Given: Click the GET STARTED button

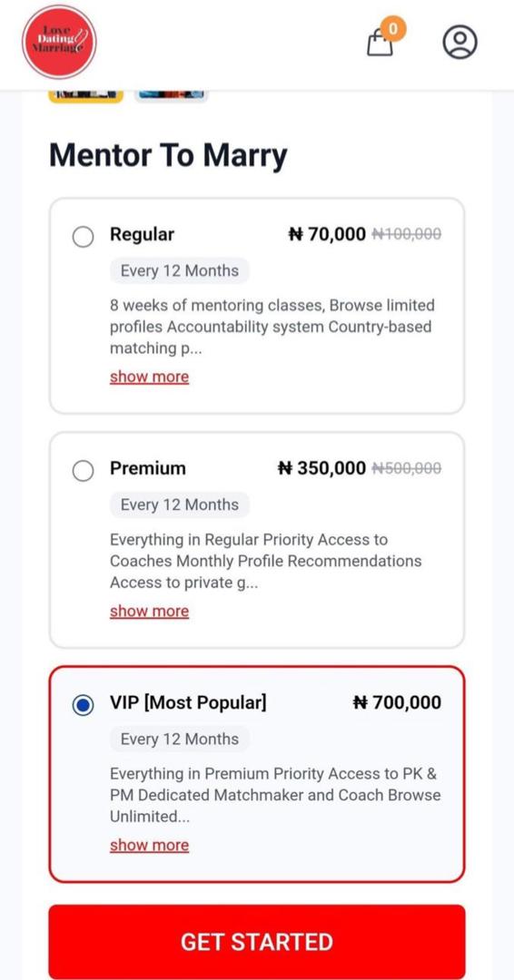Looking at the screenshot, I should coord(257,942).
